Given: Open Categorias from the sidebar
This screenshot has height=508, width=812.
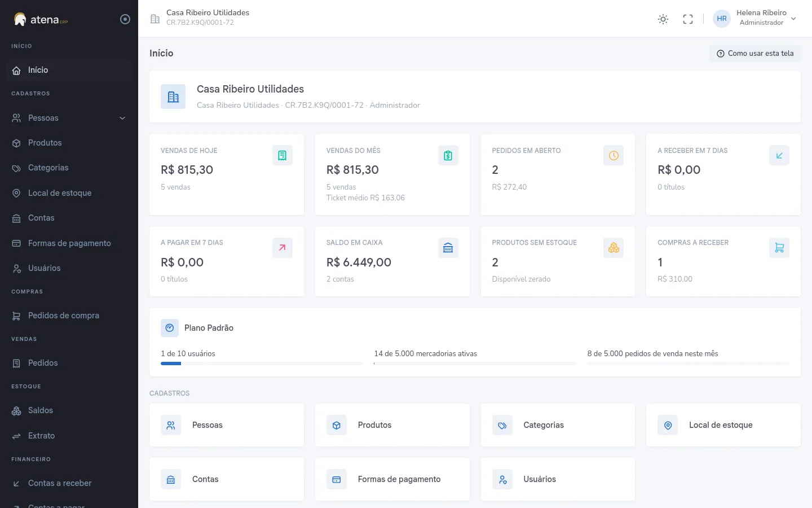Looking at the screenshot, I should [69, 168].
